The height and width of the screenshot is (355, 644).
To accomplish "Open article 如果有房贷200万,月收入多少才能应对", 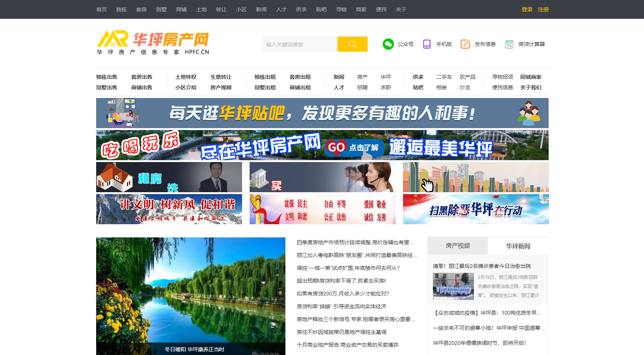I will (x=343, y=294).
